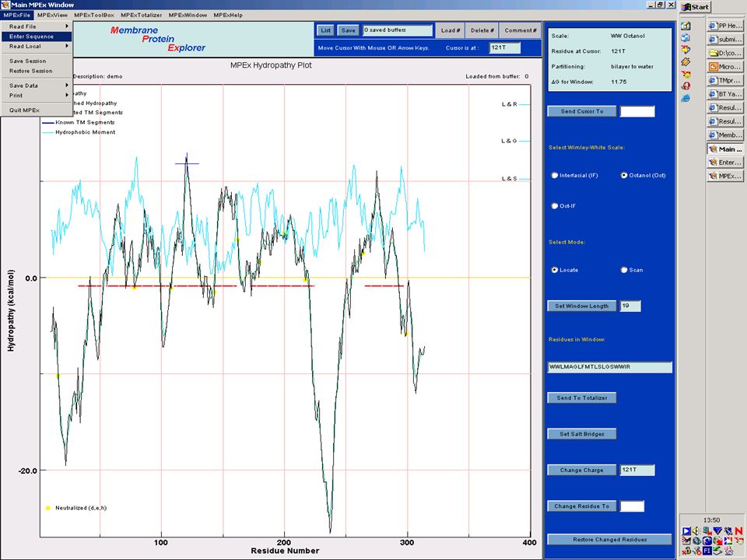Choose Save Session in the file menu

click(37, 61)
